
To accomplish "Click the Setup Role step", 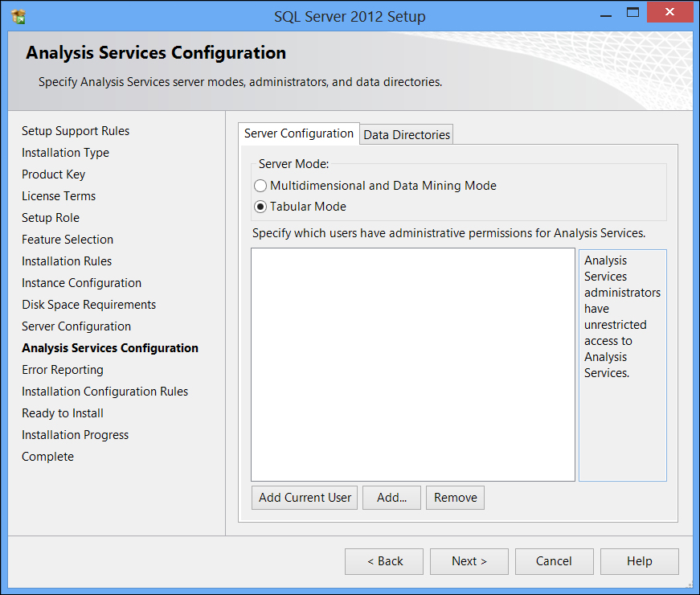I will point(51,218).
